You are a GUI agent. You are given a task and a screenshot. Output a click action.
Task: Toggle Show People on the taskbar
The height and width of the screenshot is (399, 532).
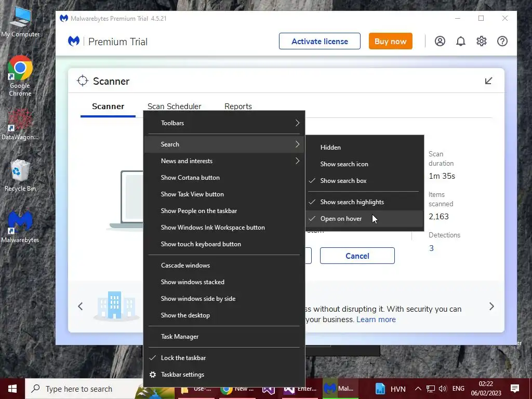[224, 211]
